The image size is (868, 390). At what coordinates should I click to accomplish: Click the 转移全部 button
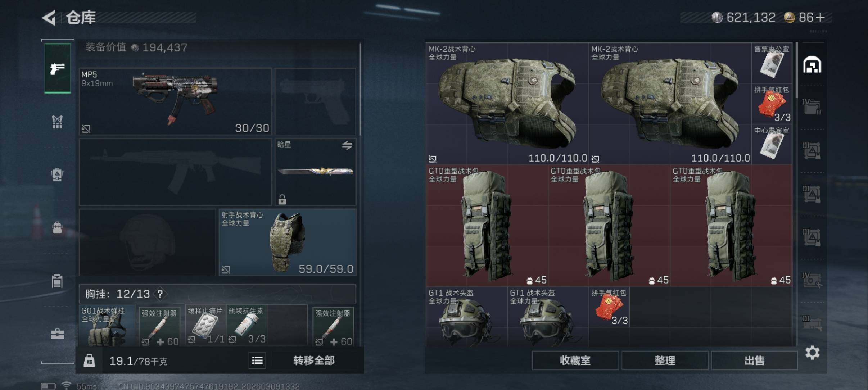click(314, 360)
